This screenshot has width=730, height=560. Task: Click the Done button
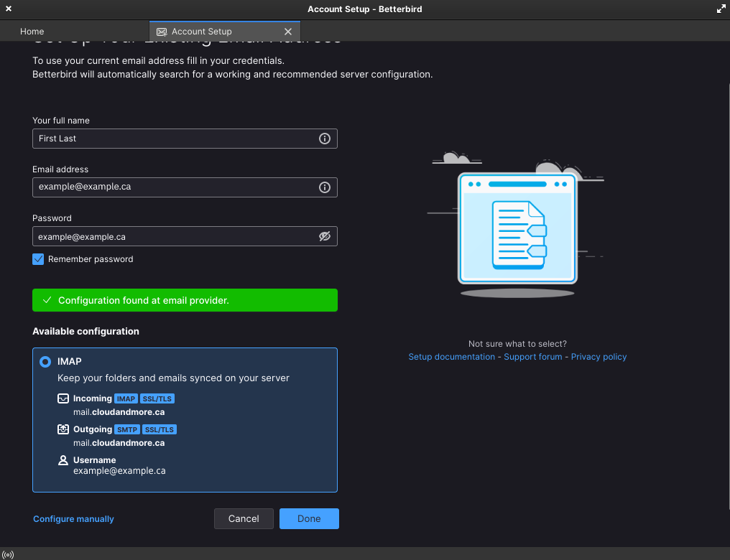tap(309, 518)
